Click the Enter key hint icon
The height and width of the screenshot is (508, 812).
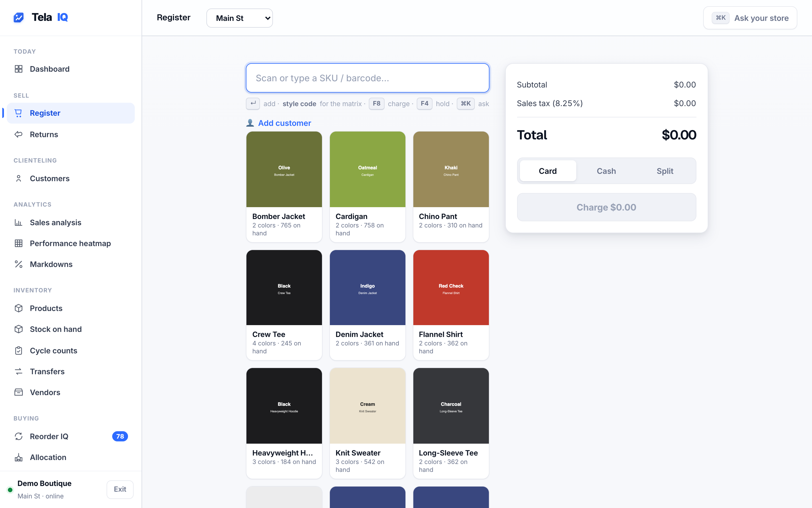coord(253,104)
